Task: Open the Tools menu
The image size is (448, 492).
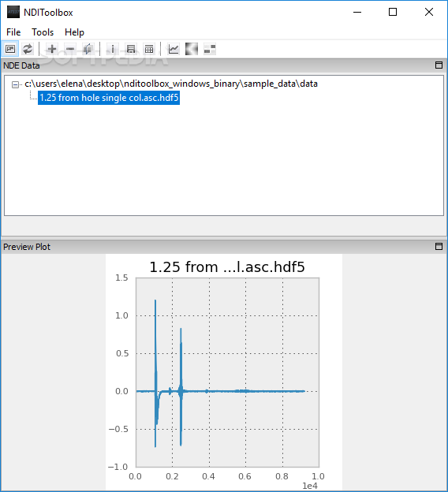Action: pyautogui.click(x=43, y=32)
